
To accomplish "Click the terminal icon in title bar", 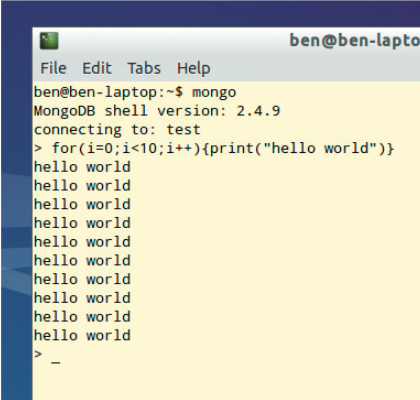I will point(49,41).
